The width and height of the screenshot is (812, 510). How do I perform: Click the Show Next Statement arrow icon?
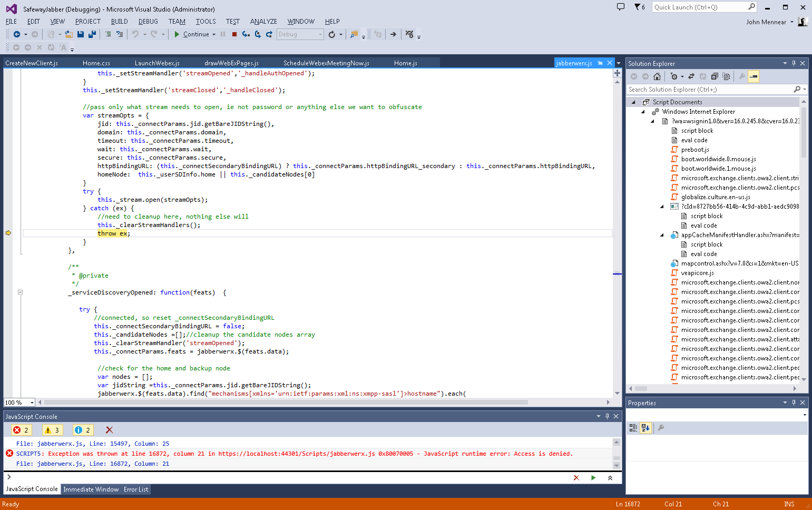click(393, 34)
